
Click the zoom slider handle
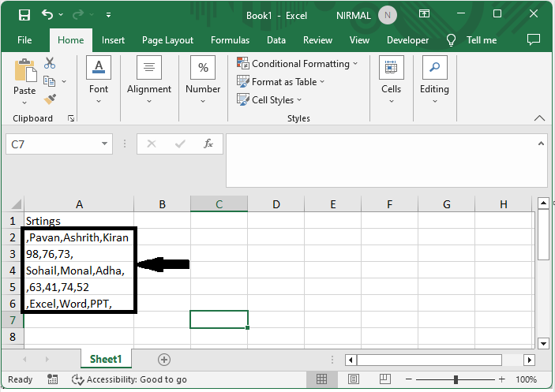(456, 379)
